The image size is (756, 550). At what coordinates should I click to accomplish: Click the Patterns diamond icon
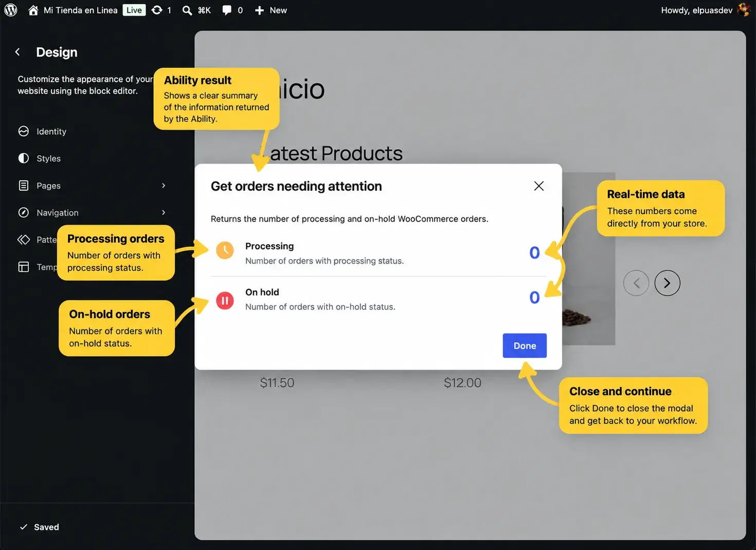(24, 240)
